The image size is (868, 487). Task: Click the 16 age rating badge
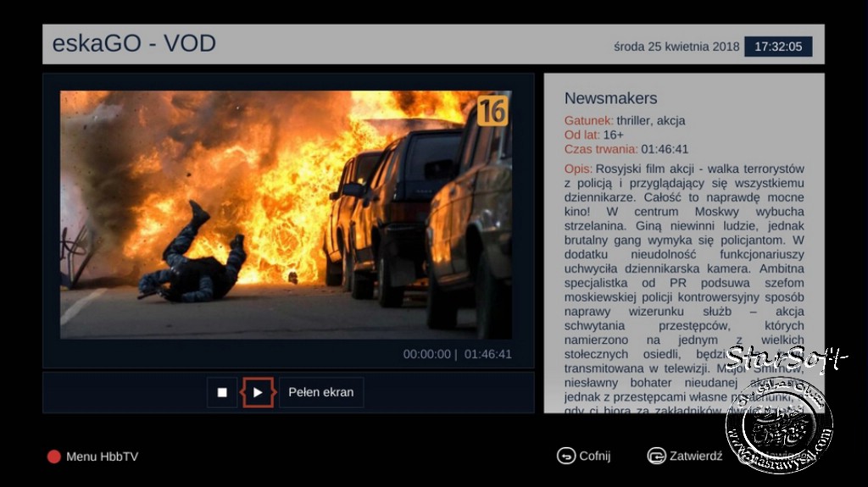point(492,111)
